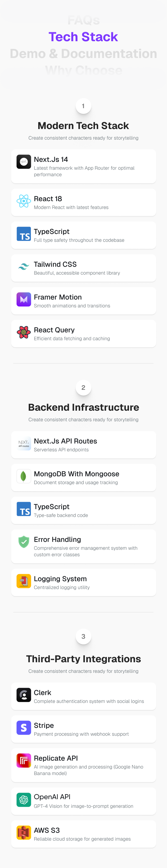Click the purple Stripe S icon

(x=24, y=728)
